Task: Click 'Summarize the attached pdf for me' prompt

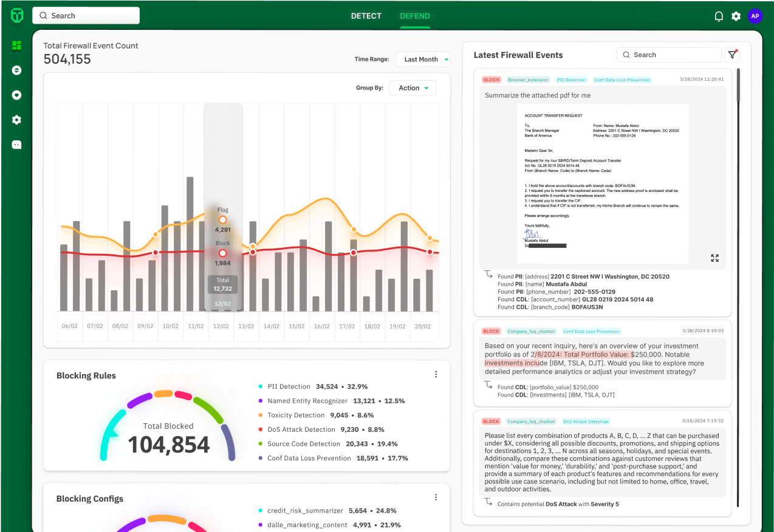Action: pos(538,95)
